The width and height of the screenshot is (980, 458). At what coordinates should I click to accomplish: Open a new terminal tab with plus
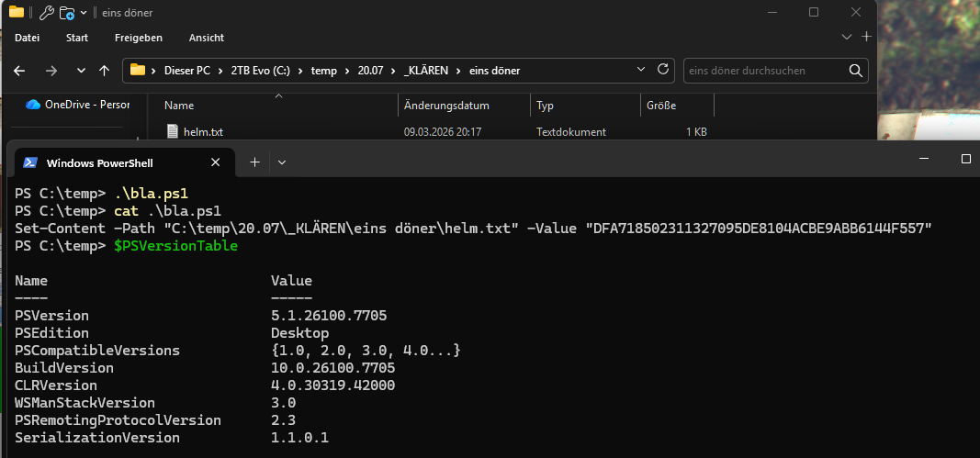tap(254, 162)
